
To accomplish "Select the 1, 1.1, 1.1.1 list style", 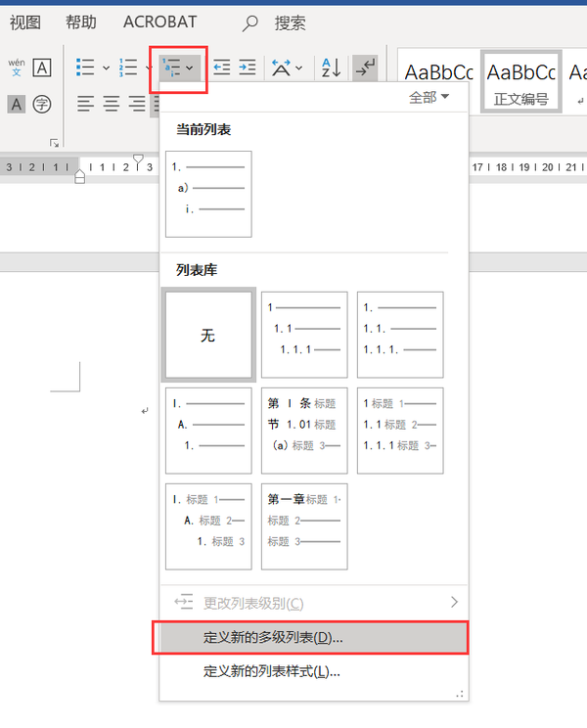I will coord(304,335).
